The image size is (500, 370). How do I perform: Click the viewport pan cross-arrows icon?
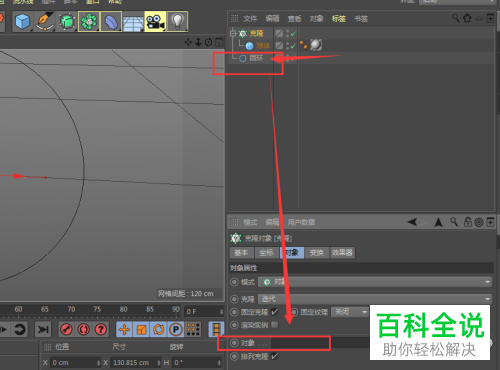pos(188,42)
